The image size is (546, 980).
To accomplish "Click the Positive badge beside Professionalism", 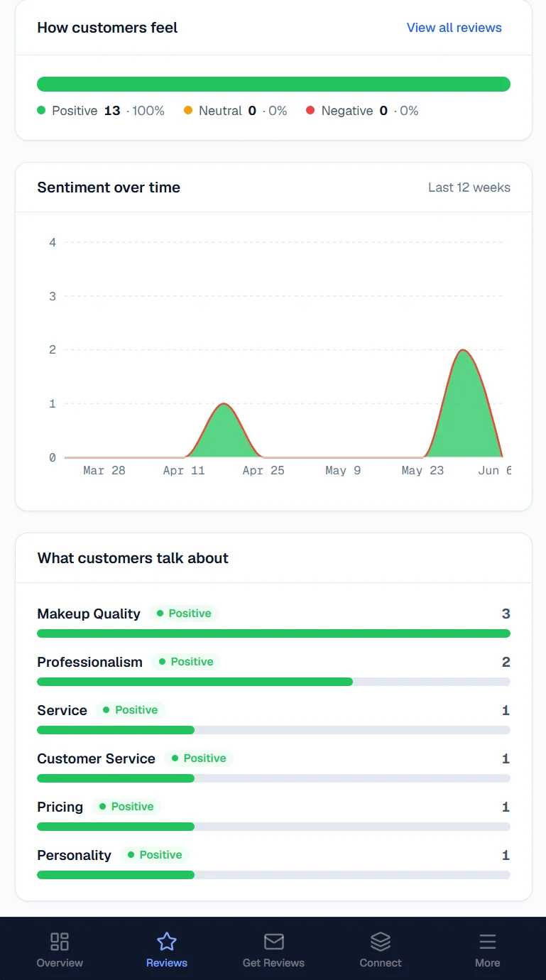I will [x=186, y=662].
